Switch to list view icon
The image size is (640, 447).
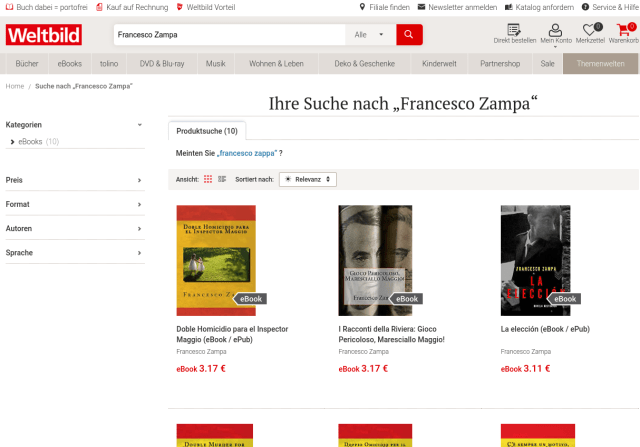point(222,179)
